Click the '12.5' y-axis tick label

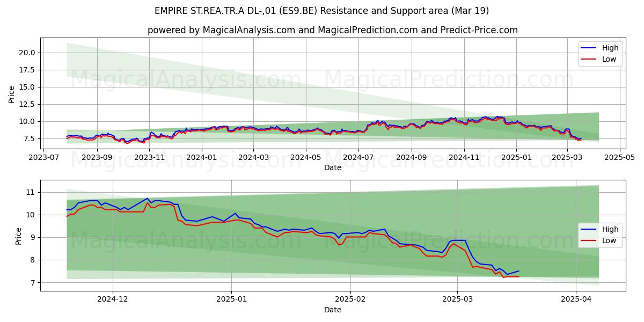(x=27, y=104)
